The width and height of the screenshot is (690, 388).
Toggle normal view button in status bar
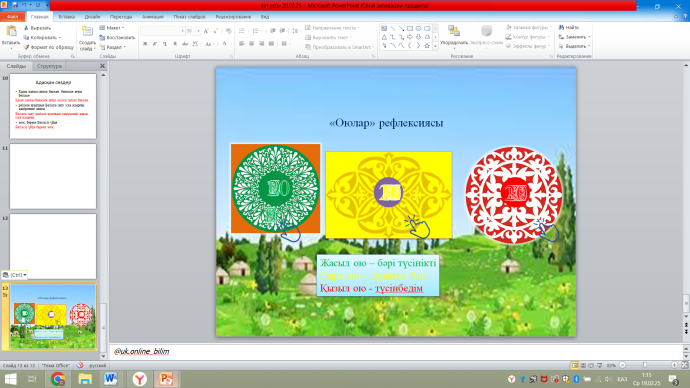click(x=575, y=365)
